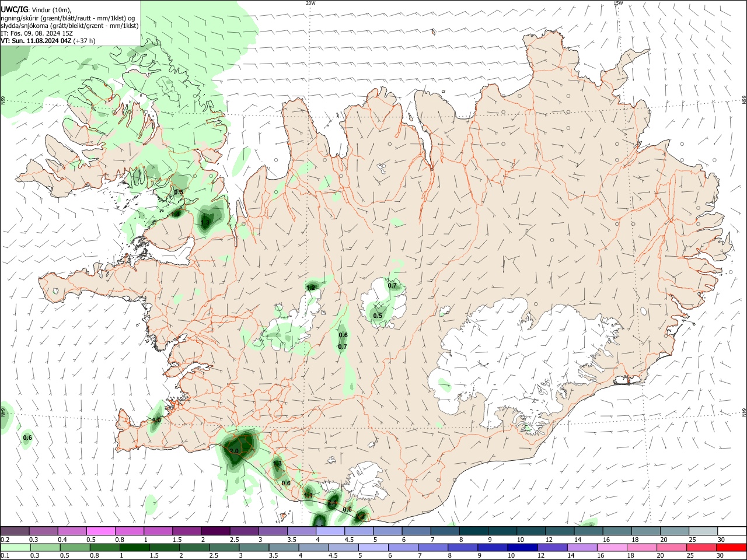Click the '1.3' precipitation value east of '2.0'

point(278,464)
